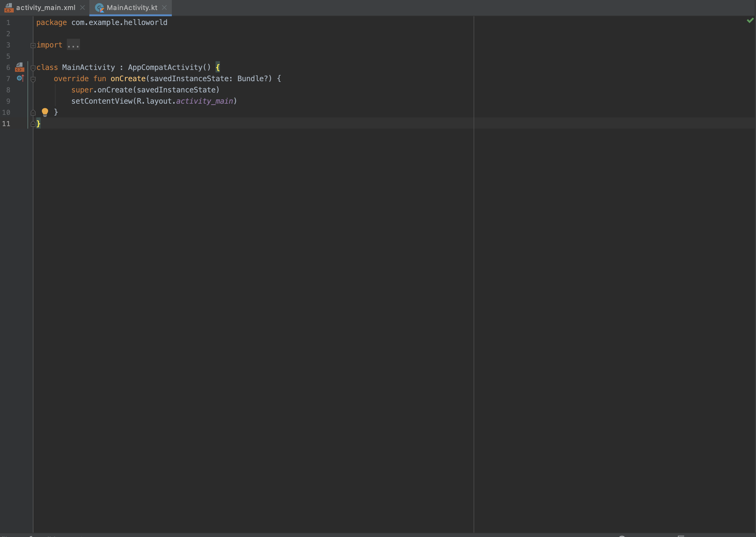756x537 pixels.
Task: Expand the folded import statements
Action: (x=33, y=45)
